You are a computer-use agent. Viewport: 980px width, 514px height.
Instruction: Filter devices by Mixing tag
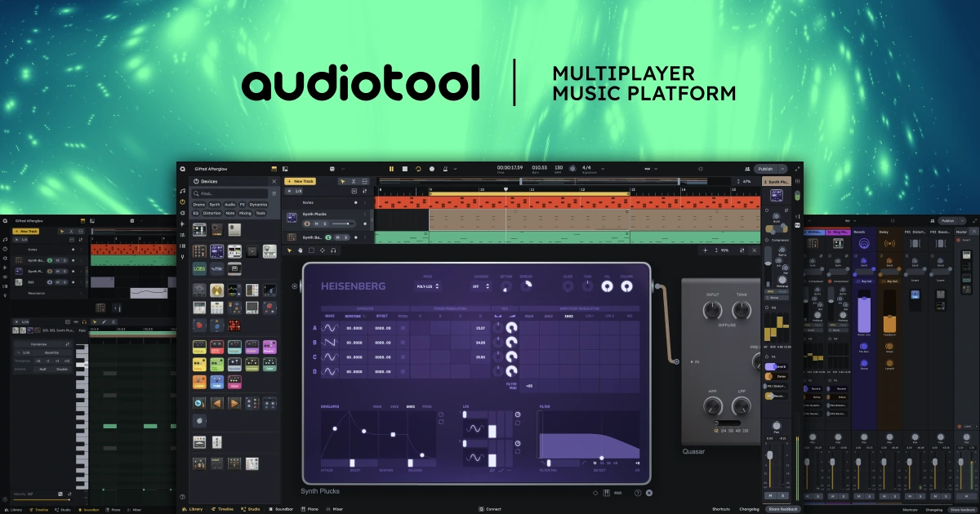pyautogui.click(x=245, y=213)
